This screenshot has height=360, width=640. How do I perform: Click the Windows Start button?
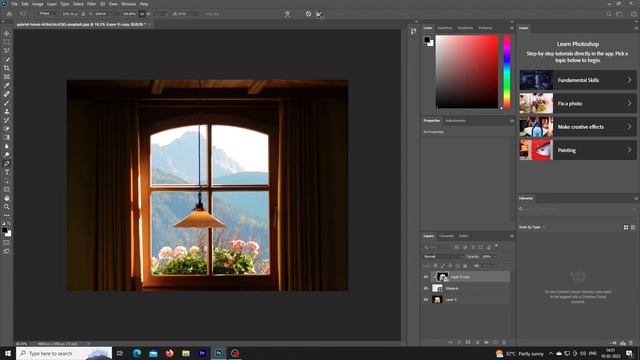point(7,353)
